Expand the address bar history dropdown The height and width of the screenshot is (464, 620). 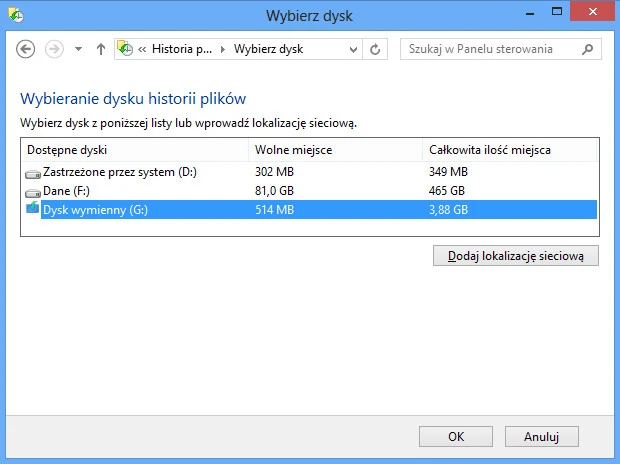tap(353, 49)
